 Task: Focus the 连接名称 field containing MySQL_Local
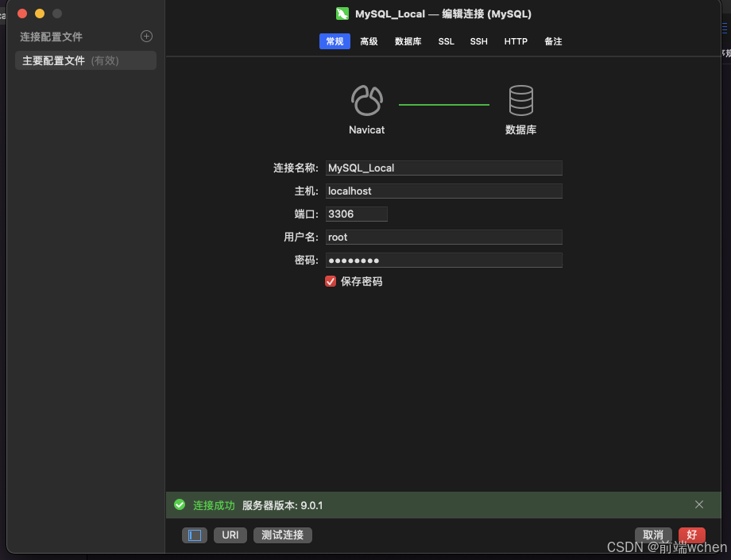[x=444, y=168]
